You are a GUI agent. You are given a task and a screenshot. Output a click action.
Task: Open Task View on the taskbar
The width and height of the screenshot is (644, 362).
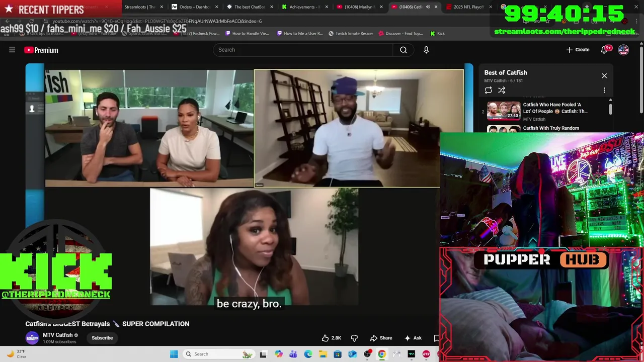[x=263, y=354]
